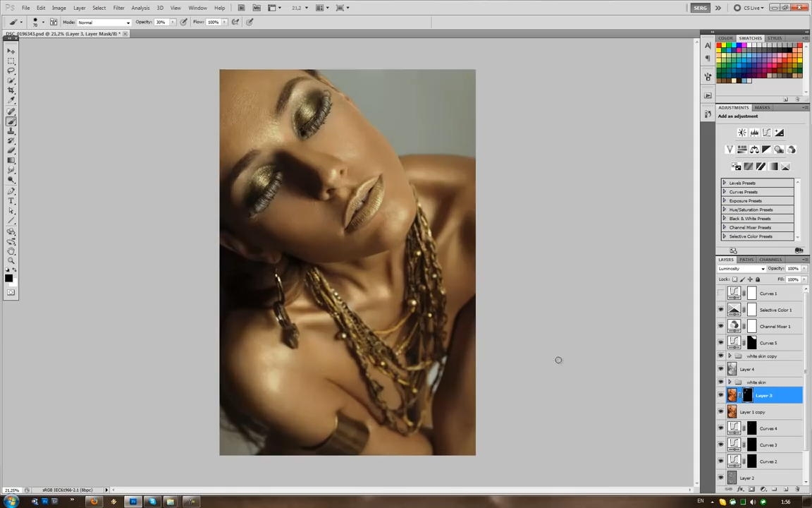This screenshot has height=508, width=812.
Task: Delete layer with the trash button
Action: tap(797, 489)
